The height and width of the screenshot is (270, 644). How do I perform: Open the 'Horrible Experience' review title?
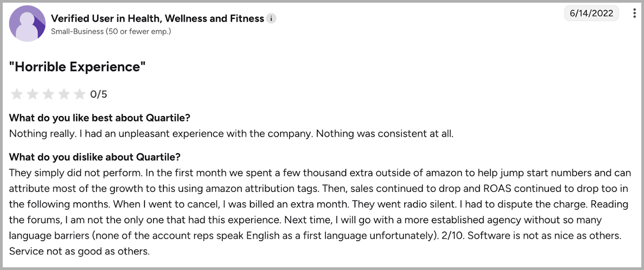coord(78,66)
